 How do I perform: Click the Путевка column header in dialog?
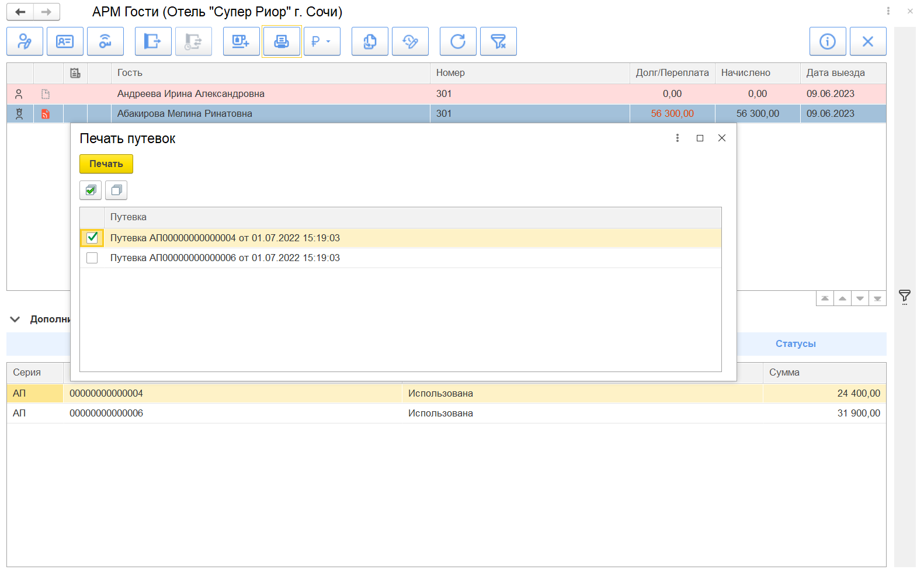click(x=412, y=217)
